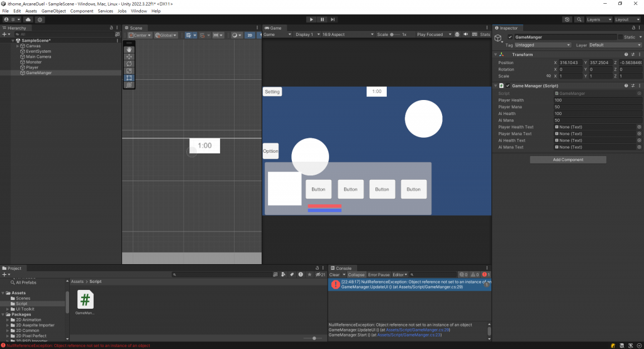The image size is (644, 349).
Task: Open Unity cloud services icon
Action: click(x=28, y=19)
